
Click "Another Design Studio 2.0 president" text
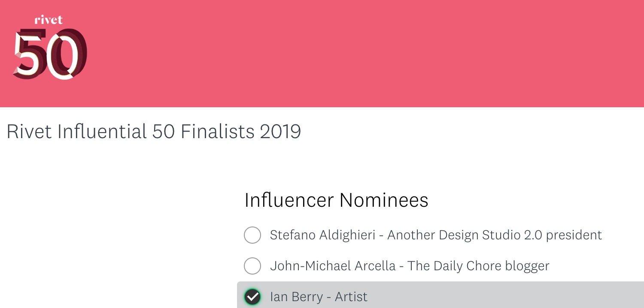[495, 235]
